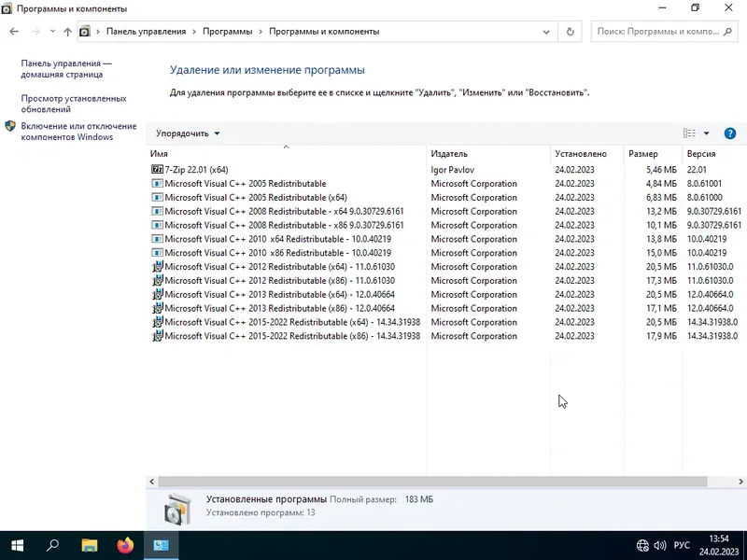This screenshot has width=747, height=560.
Task: Open the address bar history dropdown
Action: coord(546,31)
